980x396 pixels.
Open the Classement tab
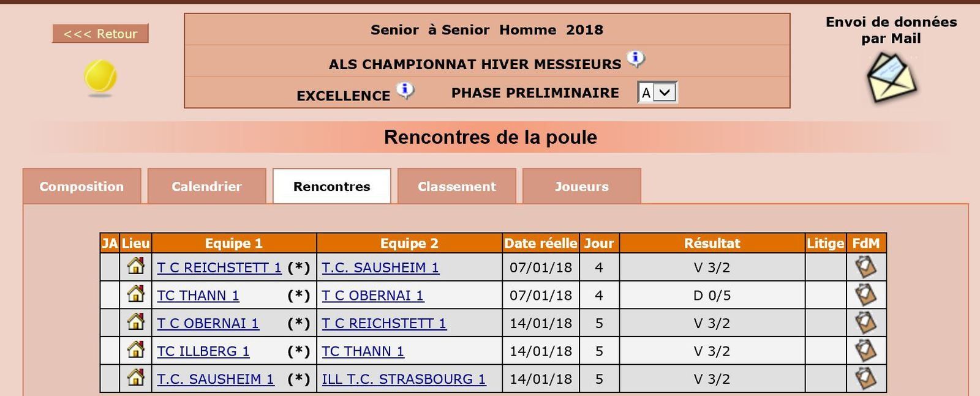[456, 186]
